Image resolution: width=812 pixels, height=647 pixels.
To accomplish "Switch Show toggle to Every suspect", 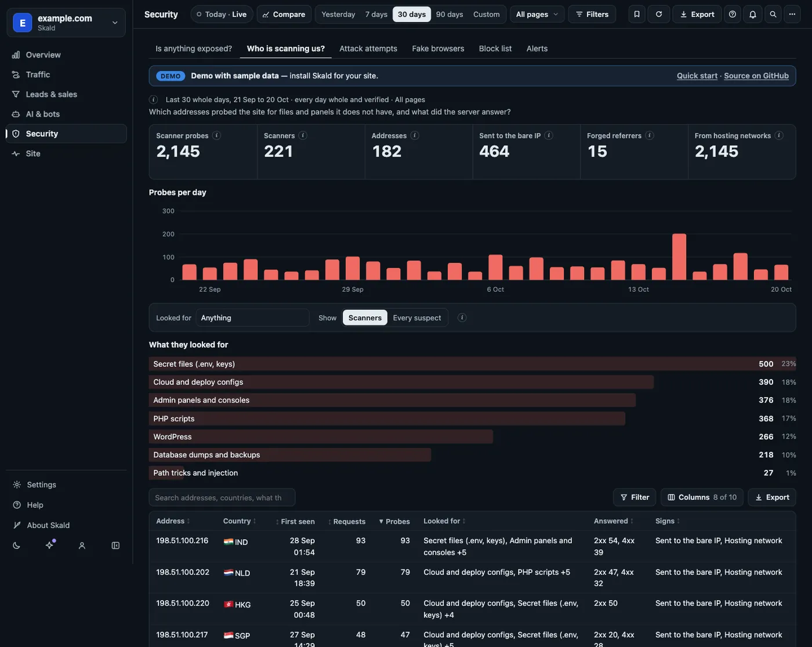I will (416, 317).
